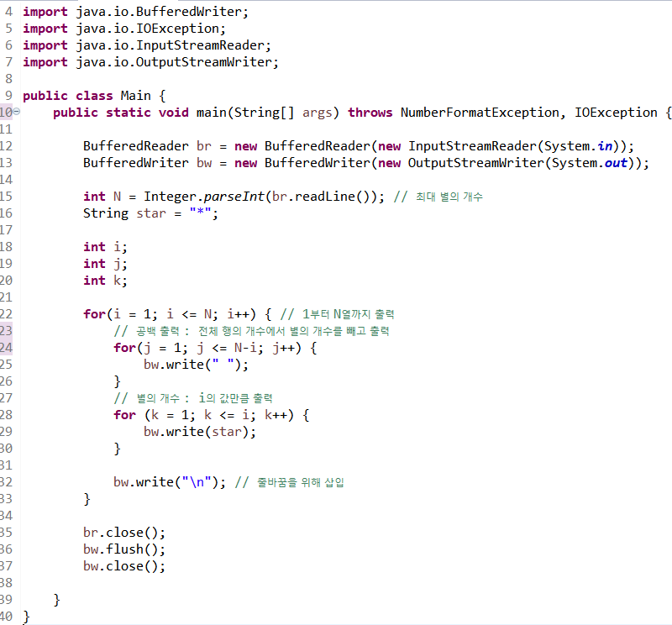Click the comment '// 줄바꿈을 위해 삽입'

click(x=289, y=482)
